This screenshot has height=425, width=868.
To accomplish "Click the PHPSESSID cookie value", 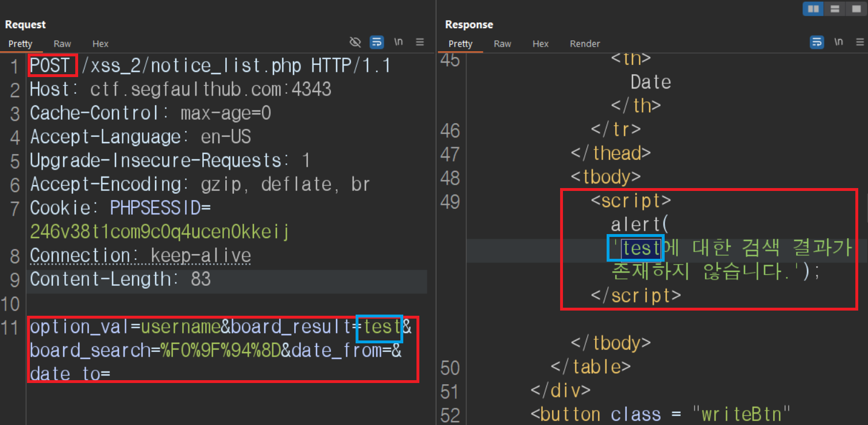I will 159,231.
